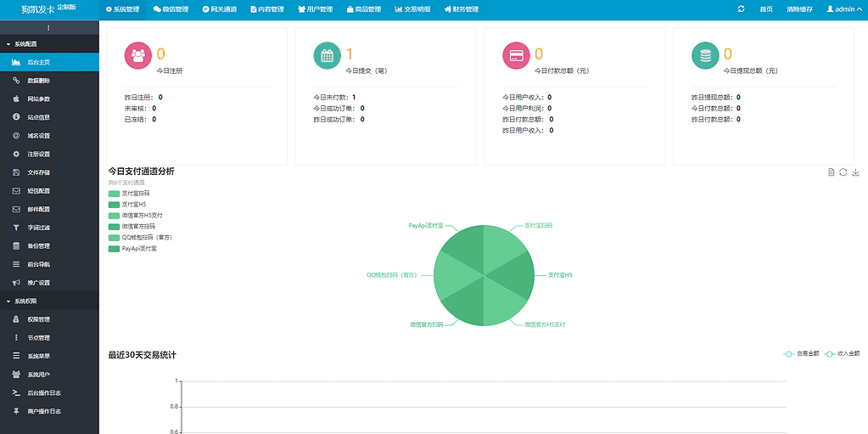This screenshot has width=868, height=434.
Task: Click the refresh icon in top bar
Action: coord(742,9)
